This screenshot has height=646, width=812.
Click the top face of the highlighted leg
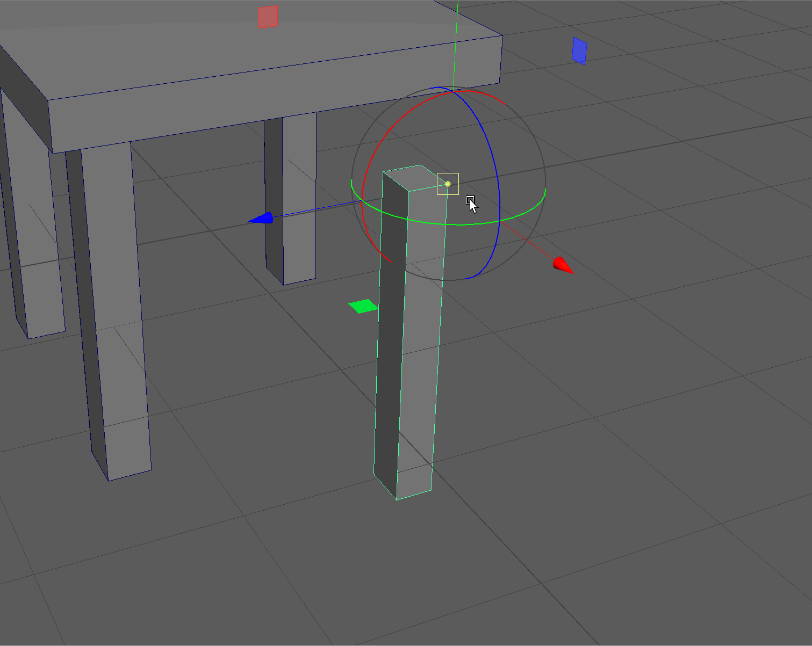coord(409,178)
